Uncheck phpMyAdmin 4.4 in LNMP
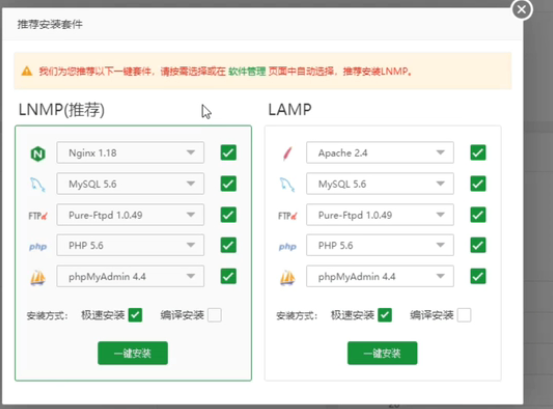The height and width of the screenshot is (409, 553). [x=229, y=276]
